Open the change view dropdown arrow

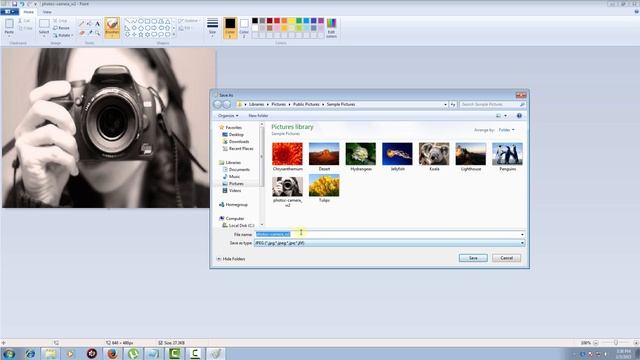point(505,116)
